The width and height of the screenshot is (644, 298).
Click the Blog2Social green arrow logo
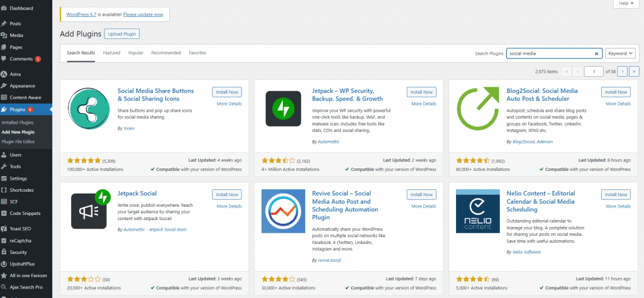(x=477, y=108)
